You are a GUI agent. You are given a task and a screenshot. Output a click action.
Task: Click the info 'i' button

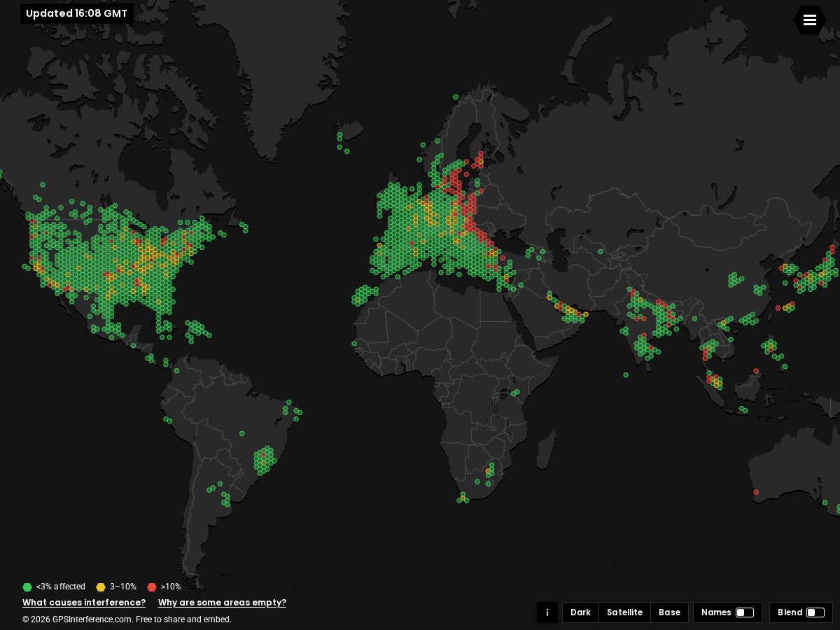[547, 612]
